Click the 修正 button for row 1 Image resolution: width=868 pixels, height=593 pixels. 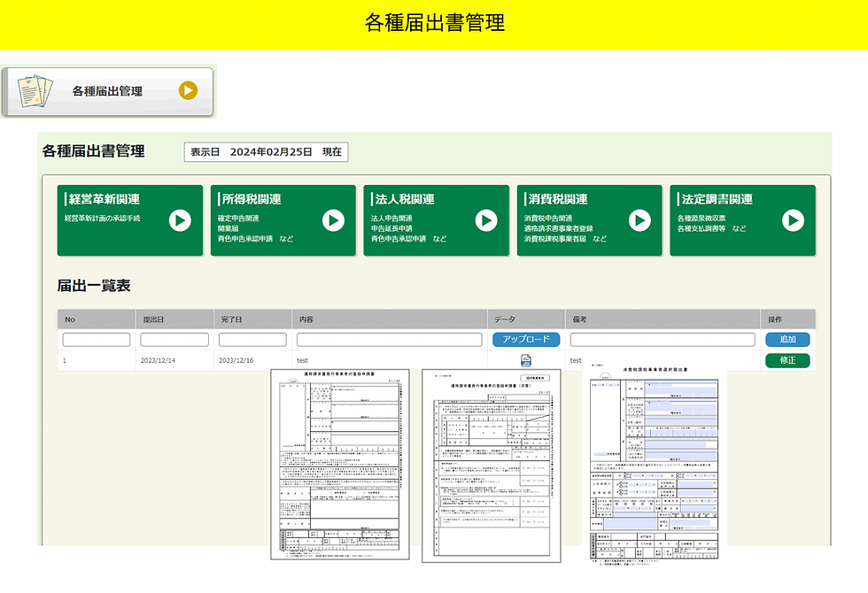[x=787, y=360]
